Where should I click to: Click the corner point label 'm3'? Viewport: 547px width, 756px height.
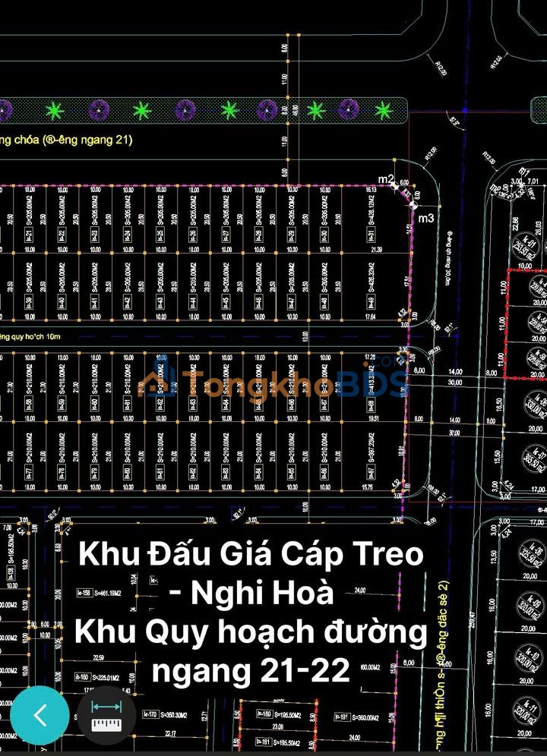425,219
